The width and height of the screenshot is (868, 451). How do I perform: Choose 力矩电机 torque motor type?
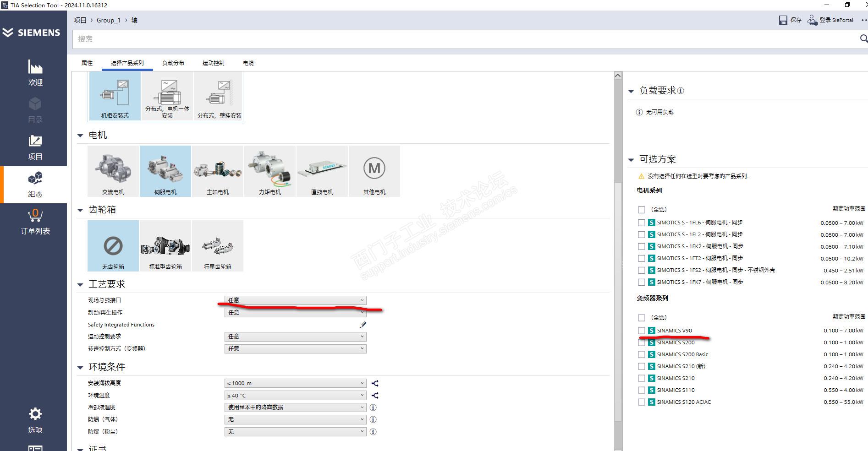[270, 171]
